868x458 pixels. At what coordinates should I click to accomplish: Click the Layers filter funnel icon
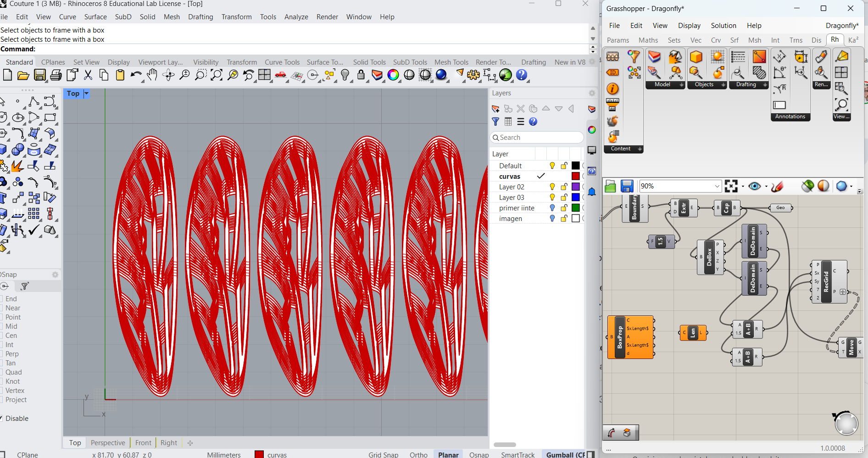click(x=495, y=121)
